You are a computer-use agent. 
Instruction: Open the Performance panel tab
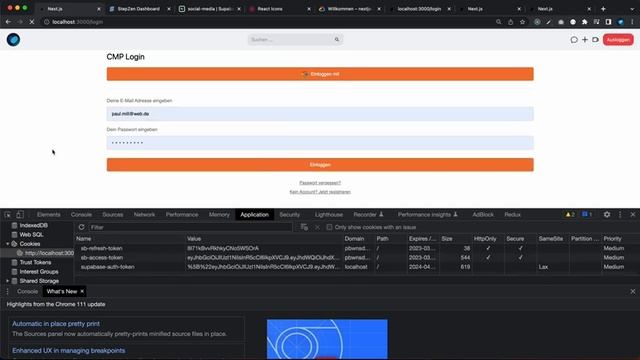pos(182,214)
